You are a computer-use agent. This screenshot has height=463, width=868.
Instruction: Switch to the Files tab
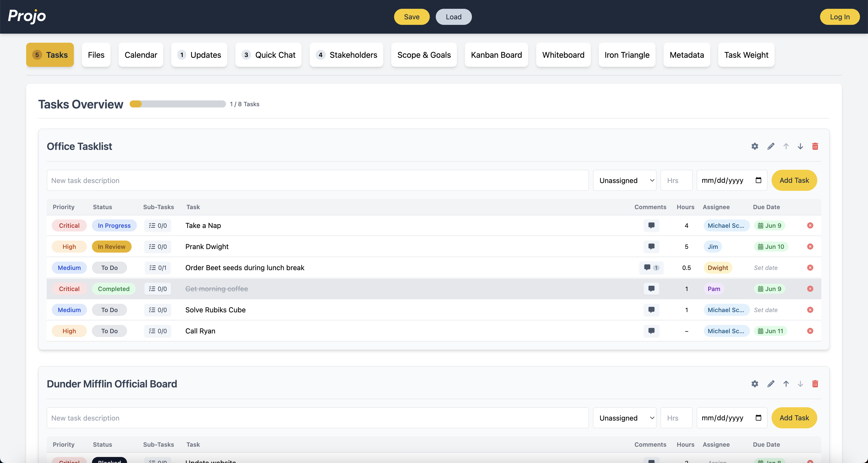96,54
